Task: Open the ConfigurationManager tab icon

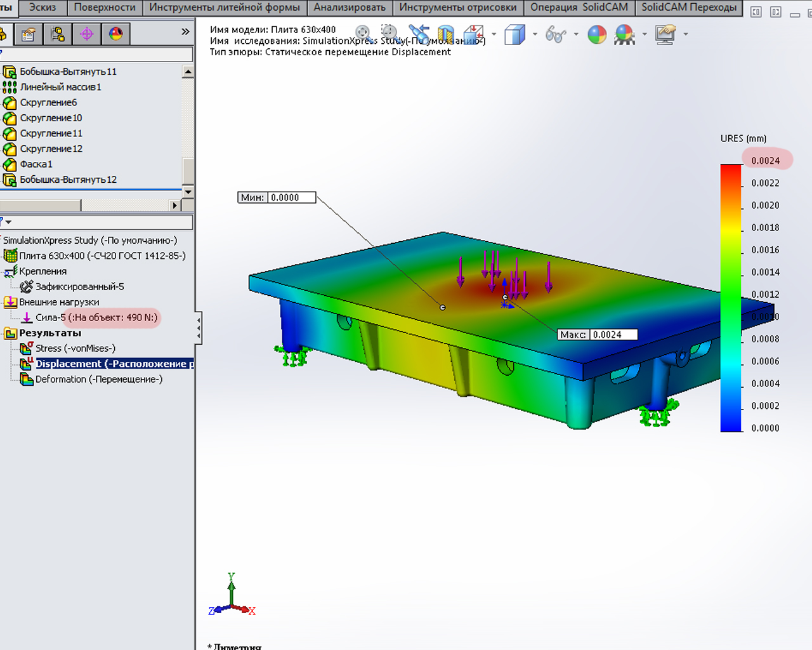Action: pyautogui.click(x=58, y=34)
